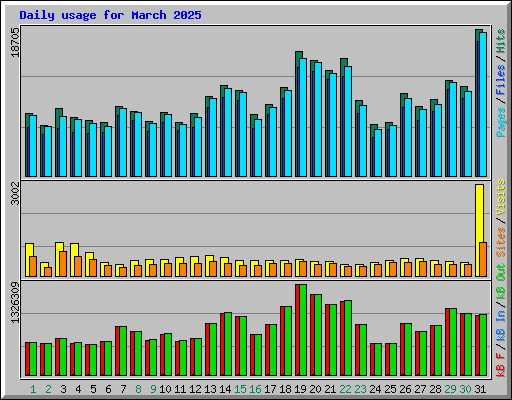
Task: Click the "kB Out" legend label
Action: coord(501,282)
